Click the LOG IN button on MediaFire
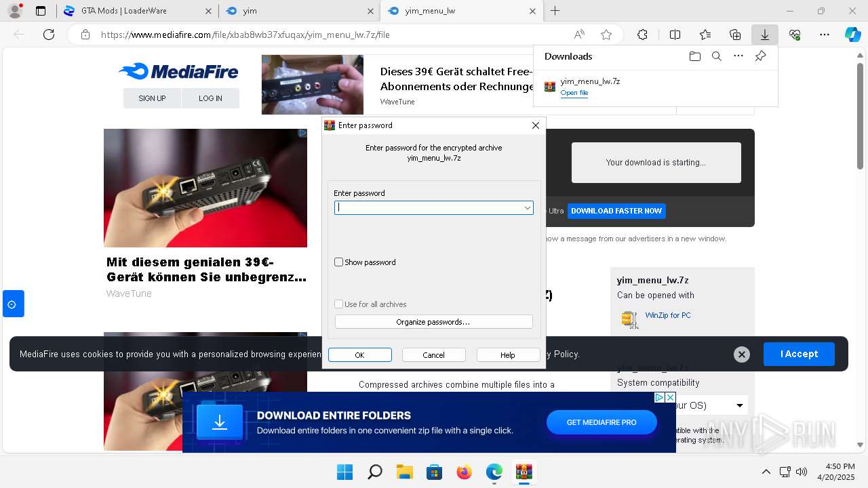Viewport: 868px width, 488px height. point(210,98)
